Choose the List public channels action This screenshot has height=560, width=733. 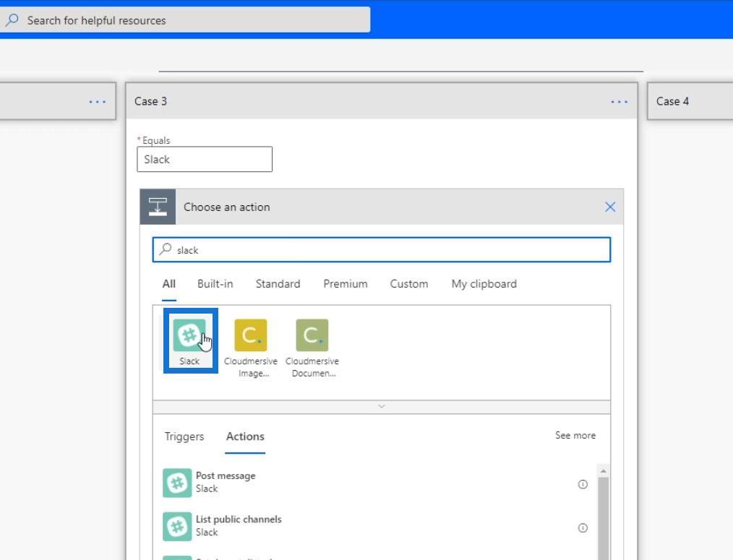point(379,526)
